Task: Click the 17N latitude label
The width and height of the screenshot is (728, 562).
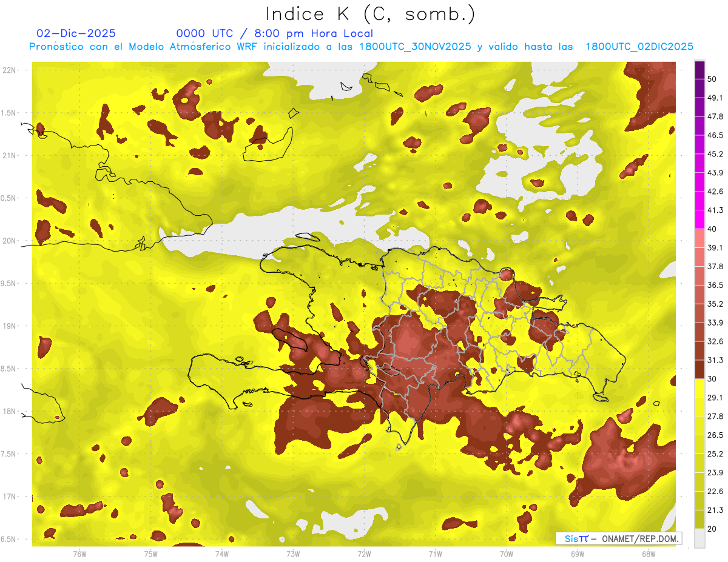Action: pyautogui.click(x=9, y=497)
